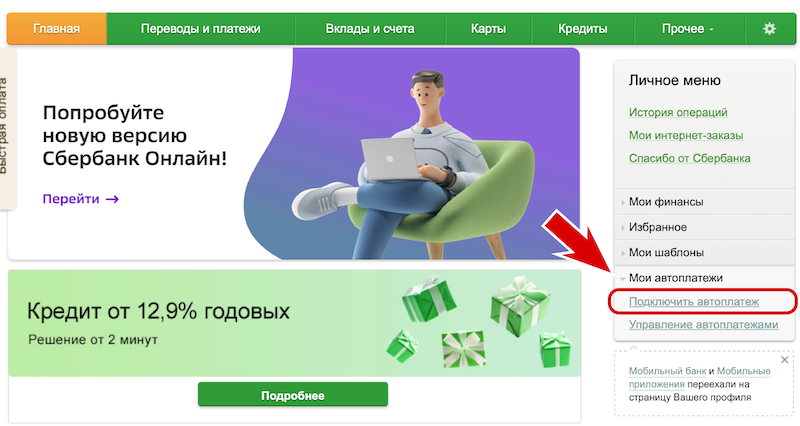Open the Прочее dropdown menu
800x426 pixels.
coord(689,29)
